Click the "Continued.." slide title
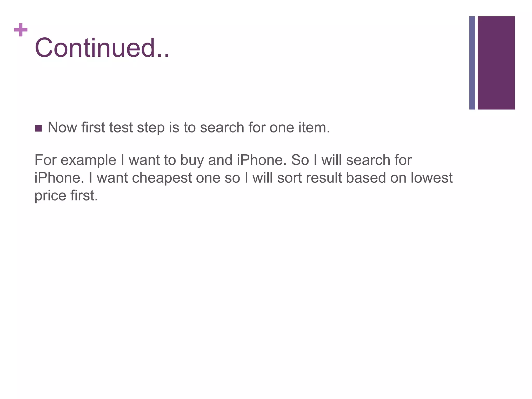This screenshot has width=532, height=399. tap(102, 48)
